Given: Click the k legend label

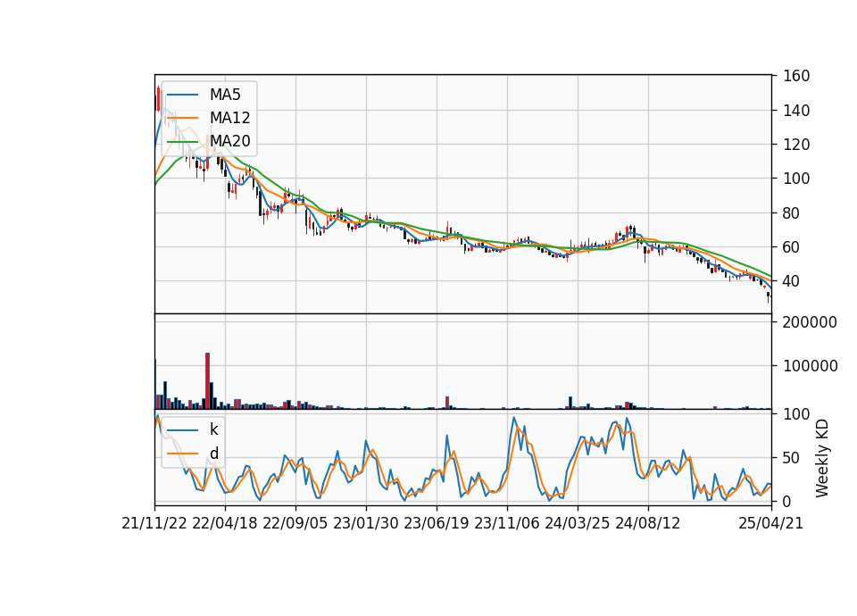Looking at the screenshot, I should click(x=213, y=429).
